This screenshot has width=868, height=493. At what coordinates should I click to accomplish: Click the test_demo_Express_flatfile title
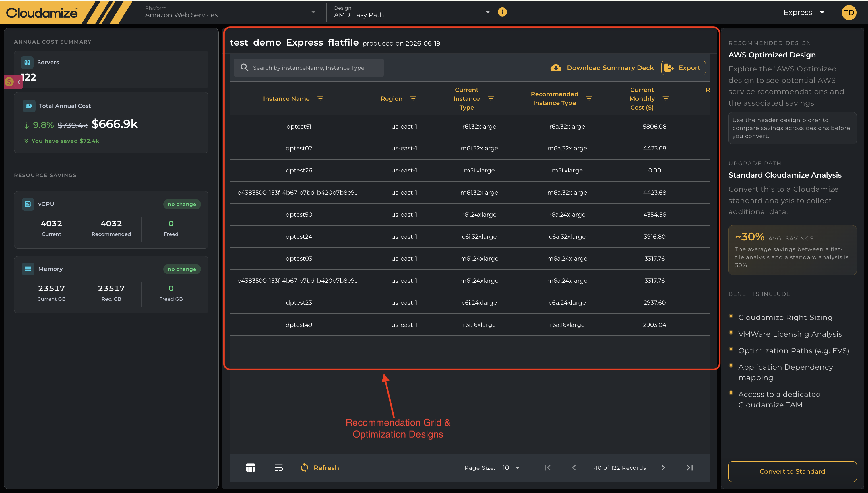[294, 42]
